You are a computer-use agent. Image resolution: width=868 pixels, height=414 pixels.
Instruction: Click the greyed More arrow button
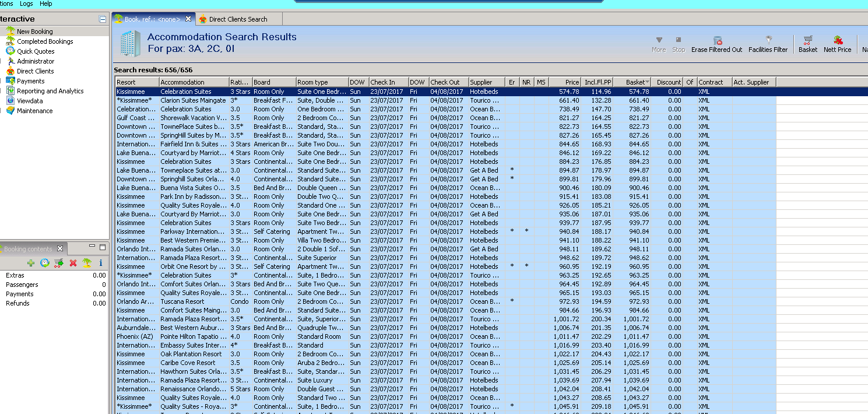pyautogui.click(x=659, y=44)
